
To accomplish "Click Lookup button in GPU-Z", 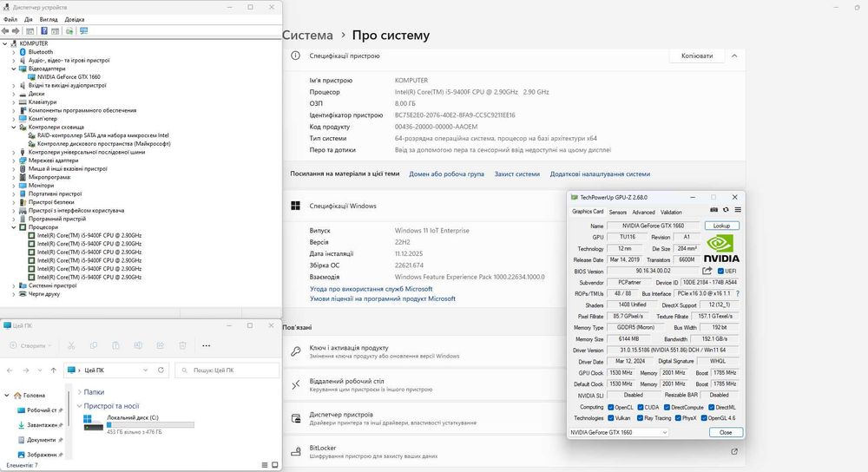I will pos(721,226).
